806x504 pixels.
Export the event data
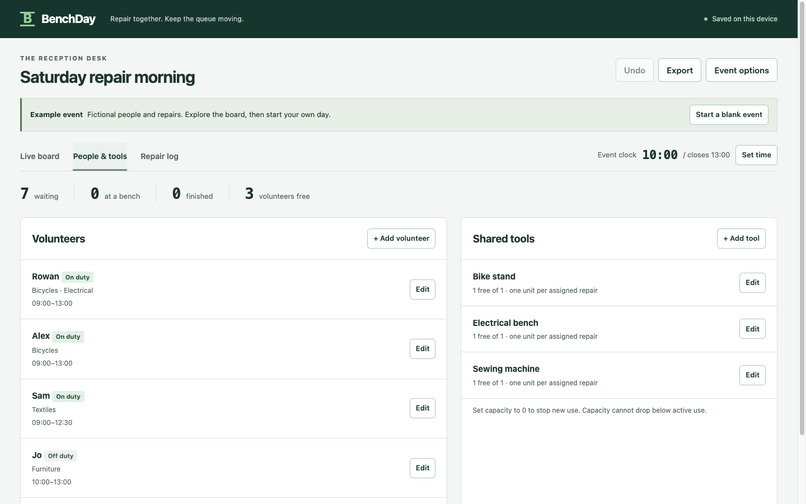tap(680, 70)
